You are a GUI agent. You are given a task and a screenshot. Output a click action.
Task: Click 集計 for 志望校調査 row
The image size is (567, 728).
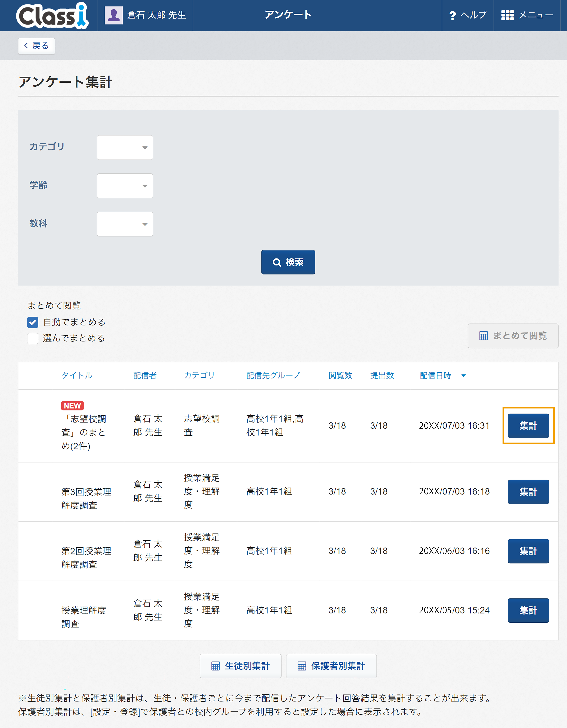(528, 426)
